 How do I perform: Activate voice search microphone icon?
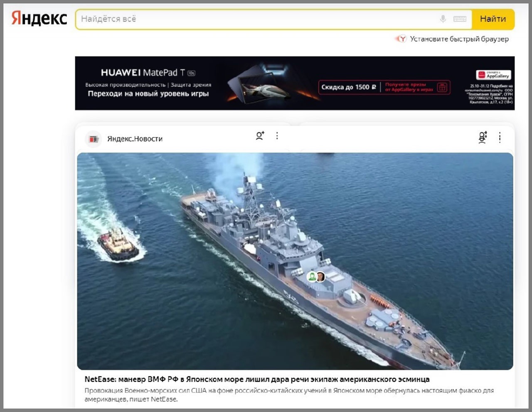443,19
